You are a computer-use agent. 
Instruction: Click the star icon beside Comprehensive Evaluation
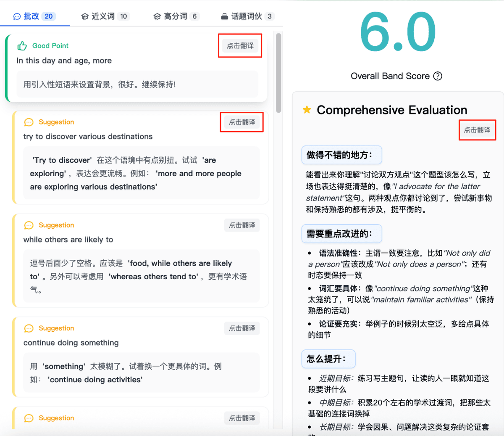click(x=307, y=110)
